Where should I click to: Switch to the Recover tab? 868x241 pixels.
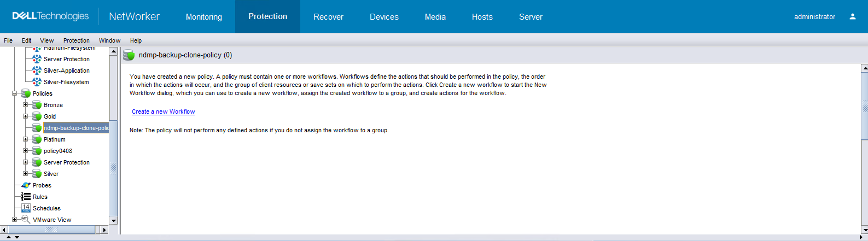(328, 17)
